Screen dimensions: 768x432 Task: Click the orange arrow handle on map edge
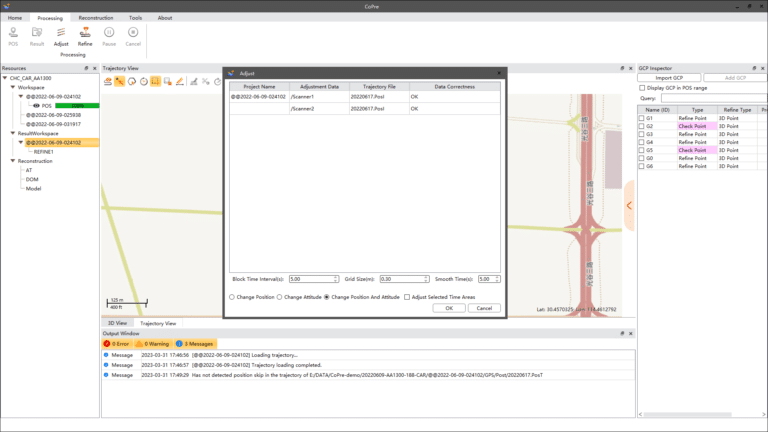point(629,205)
